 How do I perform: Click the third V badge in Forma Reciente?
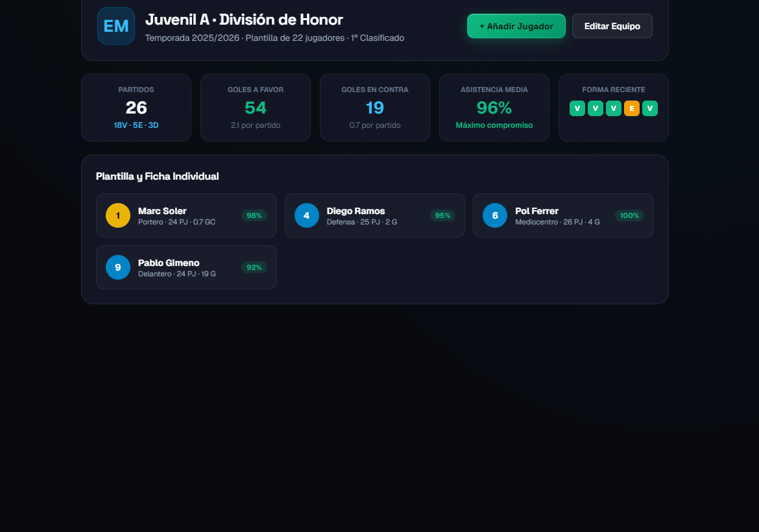tap(613, 108)
